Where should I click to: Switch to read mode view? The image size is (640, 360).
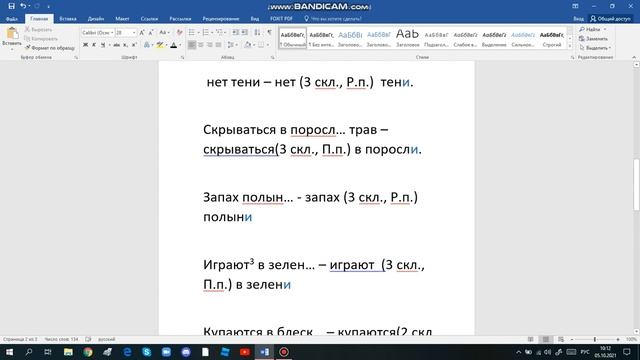point(530,339)
